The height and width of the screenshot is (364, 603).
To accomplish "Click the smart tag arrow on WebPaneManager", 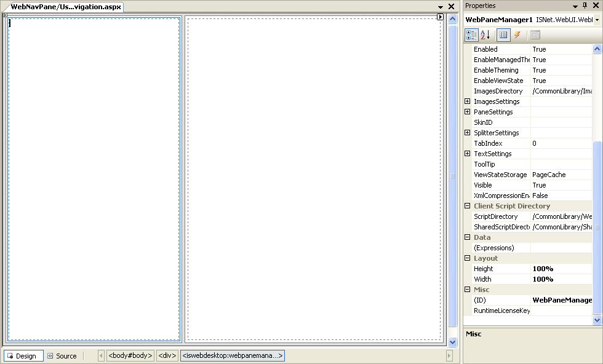I will coord(440,17).
